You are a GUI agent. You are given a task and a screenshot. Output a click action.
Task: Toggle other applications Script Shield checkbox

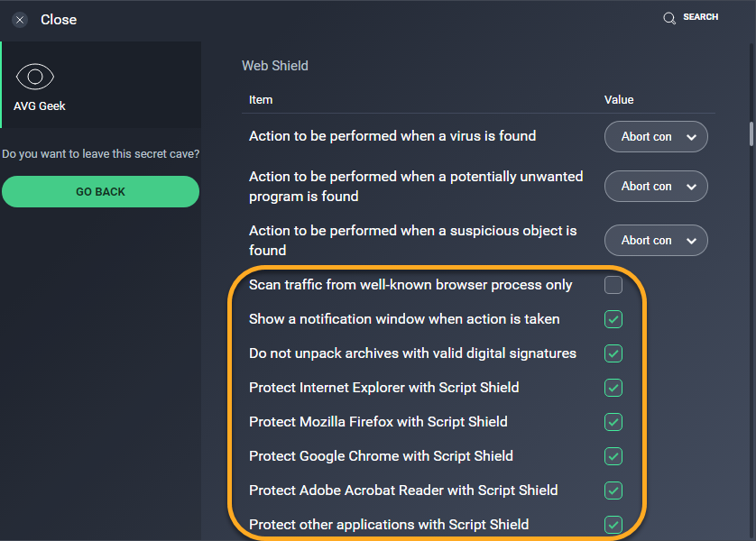613,525
